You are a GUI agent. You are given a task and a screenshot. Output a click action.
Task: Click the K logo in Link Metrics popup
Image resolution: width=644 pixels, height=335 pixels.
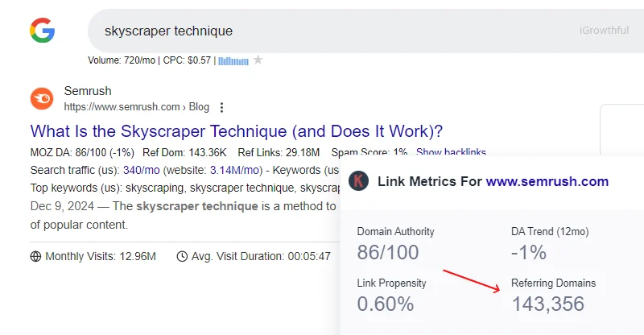(x=358, y=181)
